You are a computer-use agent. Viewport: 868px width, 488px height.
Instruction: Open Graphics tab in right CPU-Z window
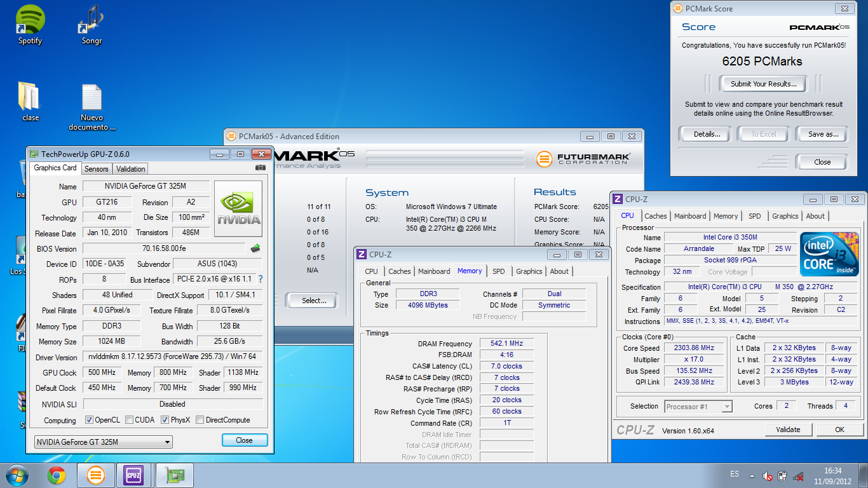pos(785,216)
